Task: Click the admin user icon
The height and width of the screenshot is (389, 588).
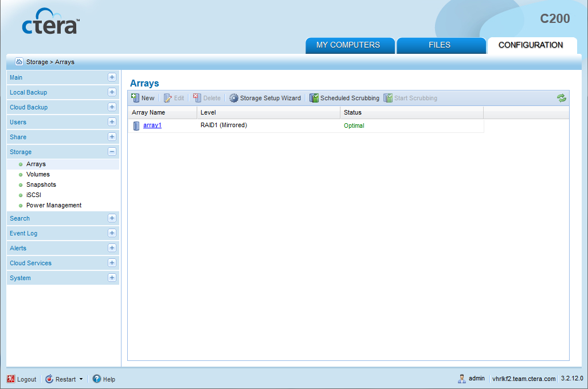Action: pyautogui.click(x=461, y=379)
